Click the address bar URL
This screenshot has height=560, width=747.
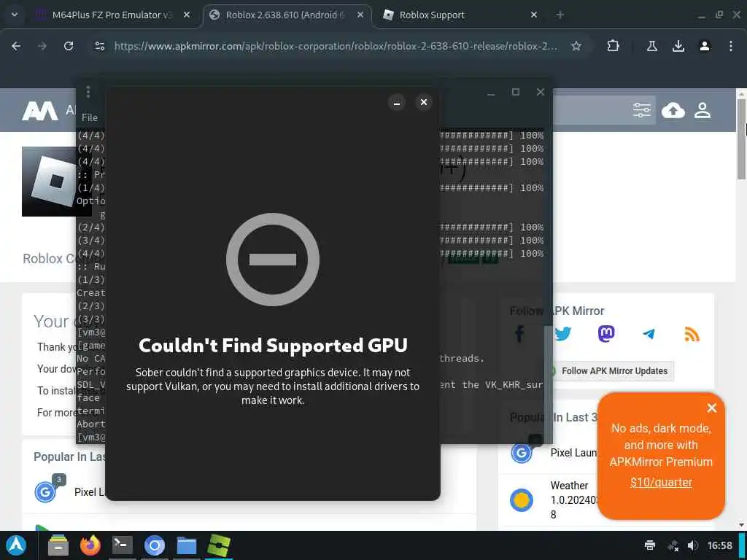[x=336, y=46]
